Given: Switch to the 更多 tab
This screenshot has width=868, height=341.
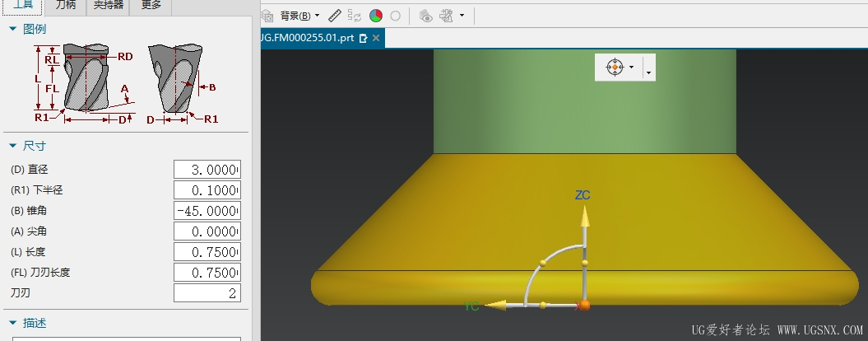Looking at the screenshot, I should click(151, 6).
